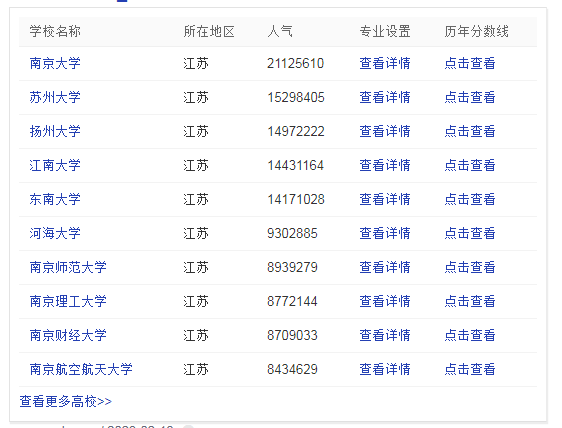Screen dimensions: 562x428
Task: Click 查看详情 for 扬州大学
Action: click(x=385, y=132)
